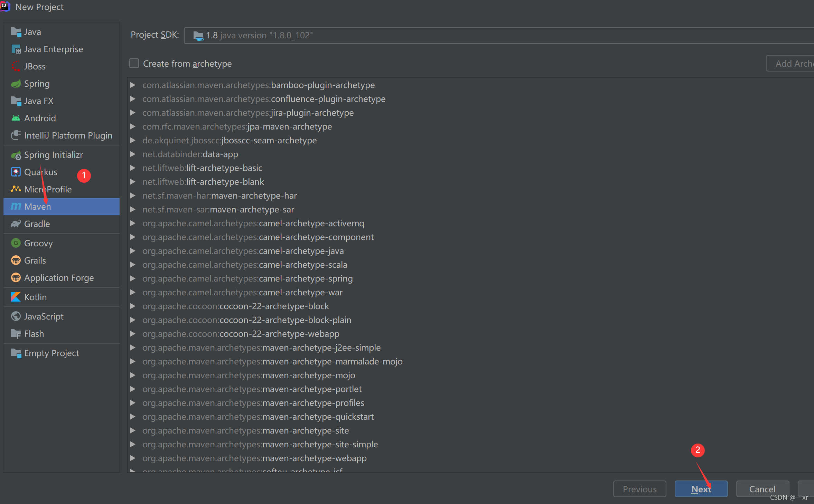This screenshot has height=504, width=814.
Task: Expand maven-archetype-webapp archetype arrow
Action: pos(132,458)
